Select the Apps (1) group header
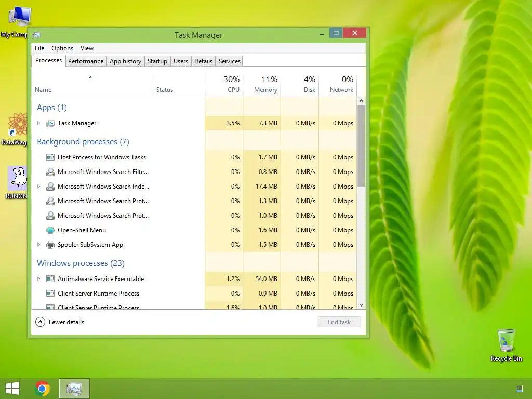 (x=52, y=108)
